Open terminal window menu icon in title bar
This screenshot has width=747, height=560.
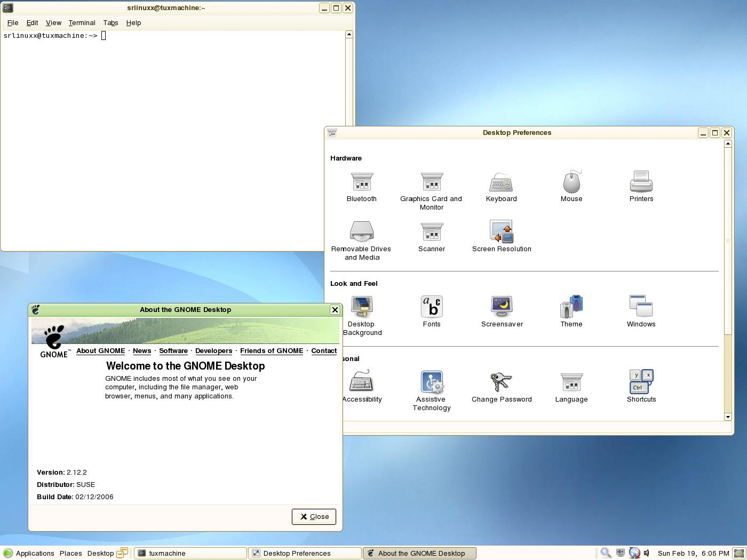7,7
